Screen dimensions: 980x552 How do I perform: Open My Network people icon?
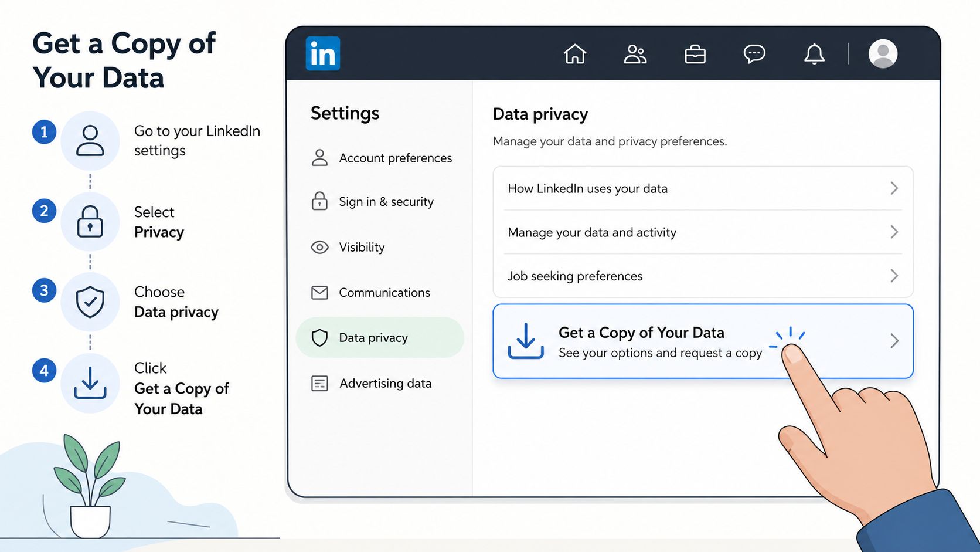(635, 54)
